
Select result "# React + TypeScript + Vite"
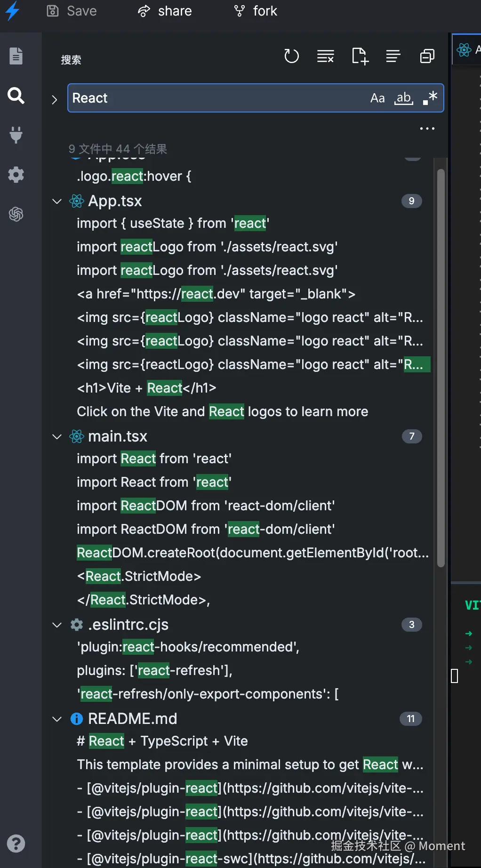[162, 741]
